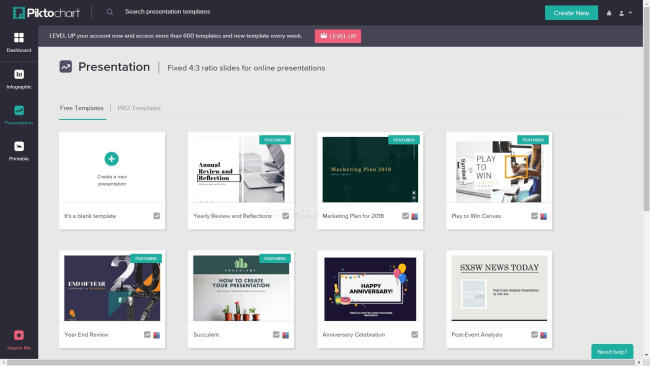This screenshot has height=366, width=650.
Task: Click the Piktochart logo
Action: tap(46, 13)
